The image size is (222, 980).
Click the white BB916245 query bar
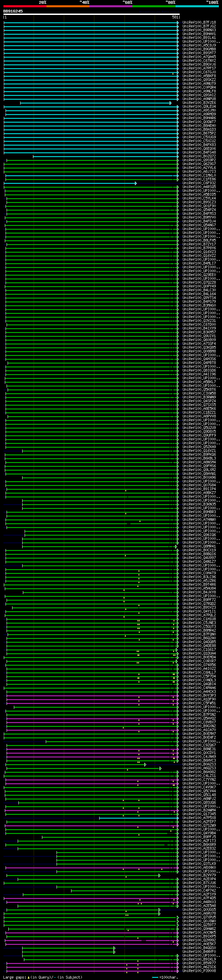coord(92,15)
